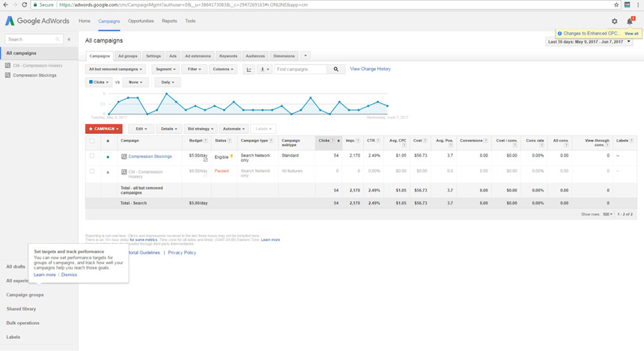The image size is (644, 351).
Task: Click the chart toggle icon in the toolbar
Action: [249, 70]
